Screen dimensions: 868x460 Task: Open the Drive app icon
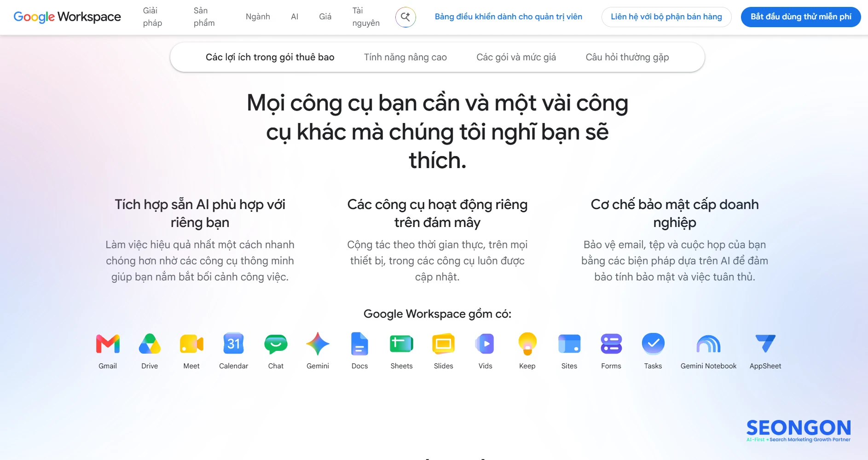point(150,344)
